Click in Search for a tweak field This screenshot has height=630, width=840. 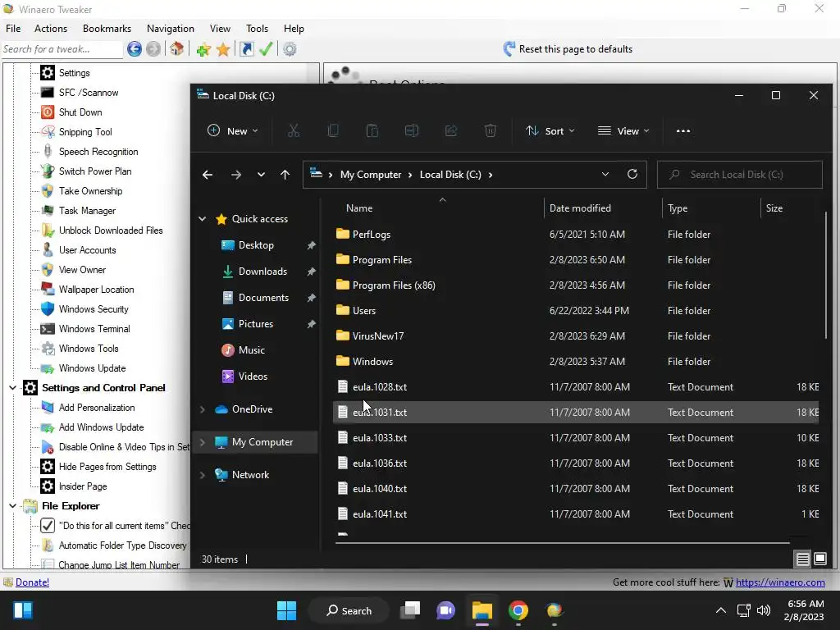tap(62, 49)
